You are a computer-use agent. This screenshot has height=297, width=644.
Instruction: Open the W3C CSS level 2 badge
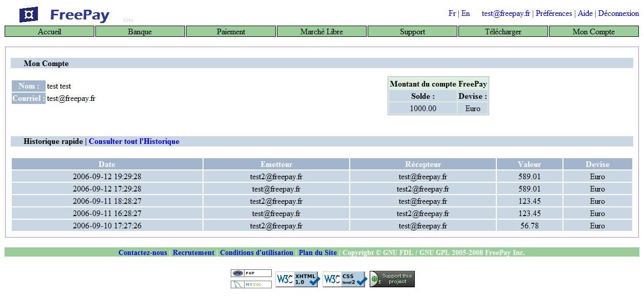click(x=345, y=279)
